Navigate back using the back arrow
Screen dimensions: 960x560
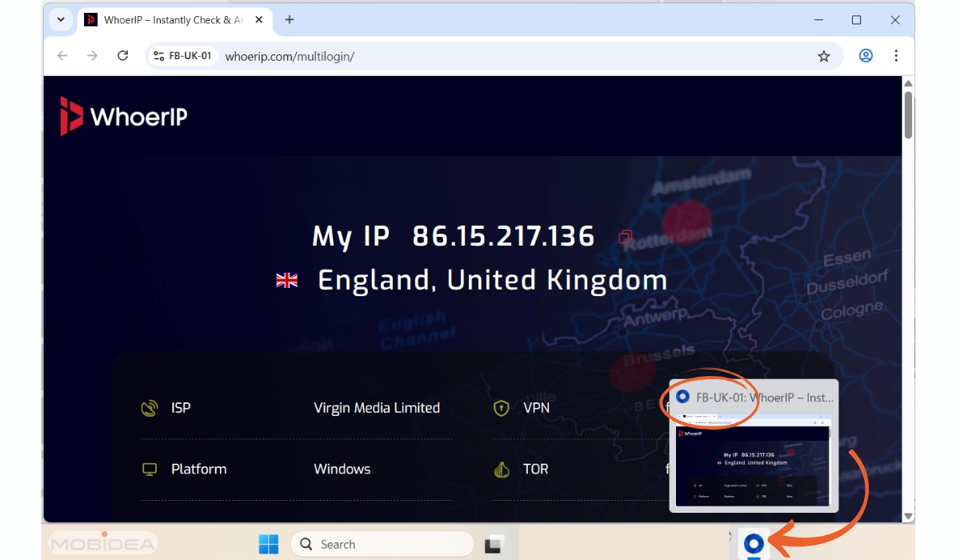click(x=62, y=56)
